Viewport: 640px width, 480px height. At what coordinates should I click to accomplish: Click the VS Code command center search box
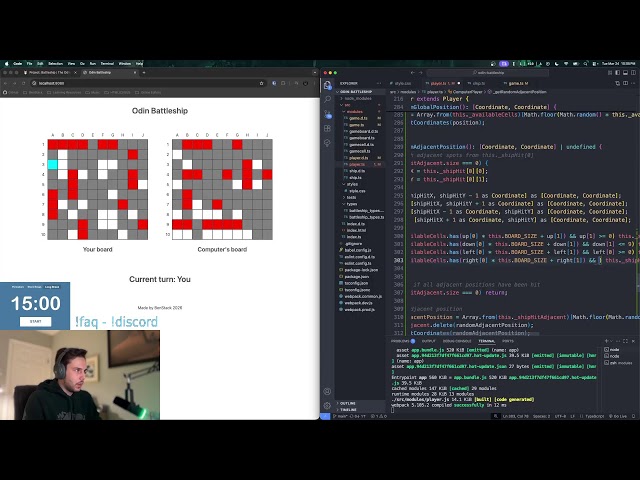[488, 73]
